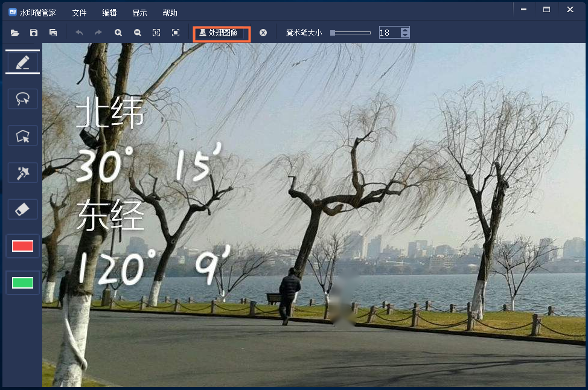Select the polygon selection tool
The image size is (588, 390).
pyautogui.click(x=22, y=135)
